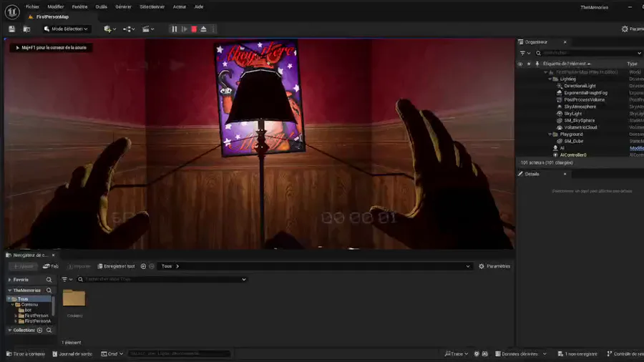
Task: Open the Outils menu
Action: click(x=101, y=7)
